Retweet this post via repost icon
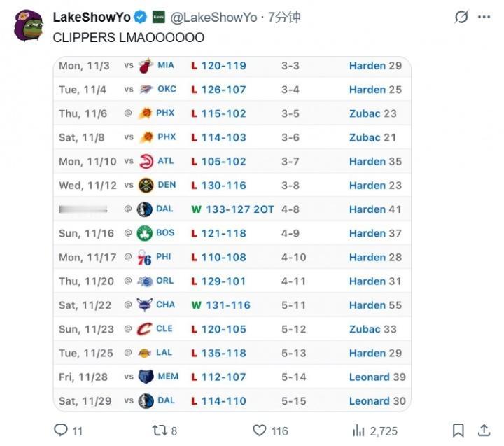Screen dimensions: 504x446 159,430
